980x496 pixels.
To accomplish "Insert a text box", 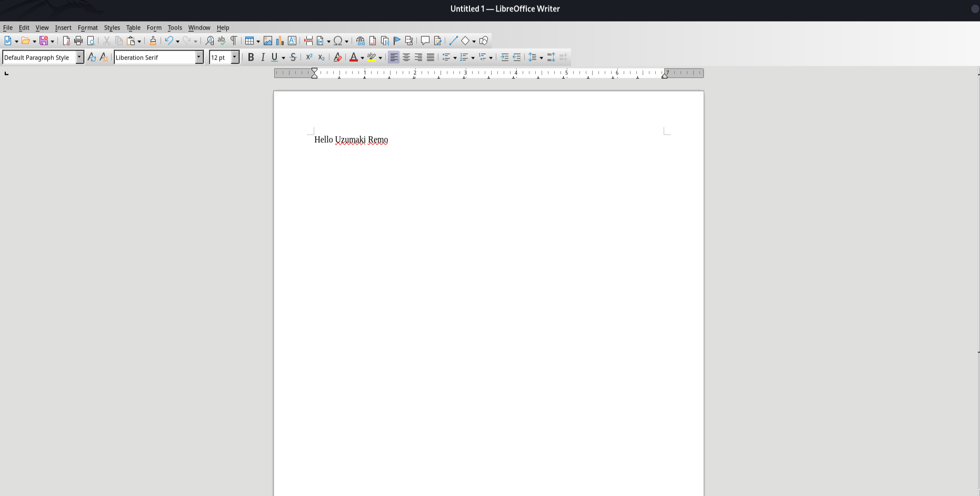I will (292, 41).
